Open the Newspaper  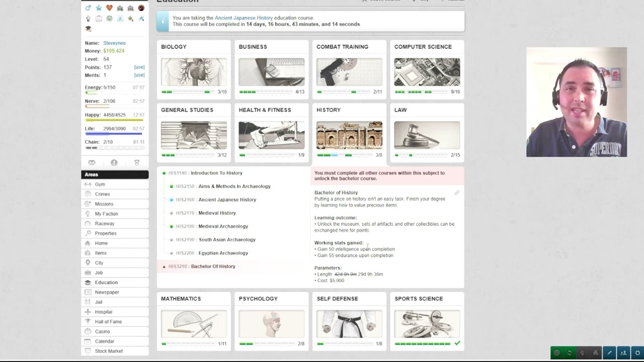pyautogui.click(x=115, y=292)
